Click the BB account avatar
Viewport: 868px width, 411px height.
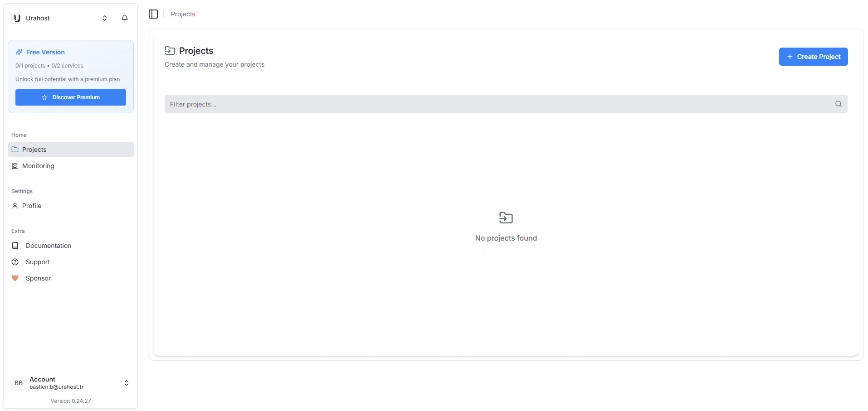click(19, 383)
